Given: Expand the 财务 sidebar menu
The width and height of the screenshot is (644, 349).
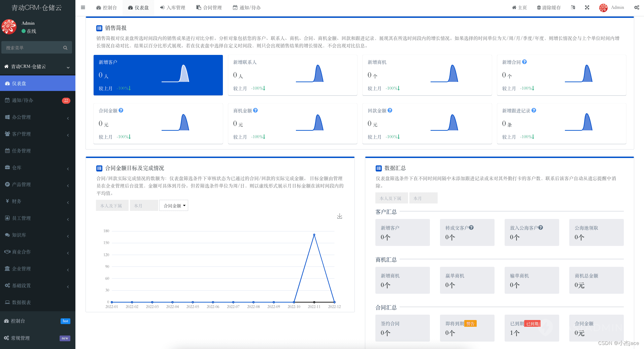Looking at the screenshot, I should pyautogui.click(x=38, y=201).
